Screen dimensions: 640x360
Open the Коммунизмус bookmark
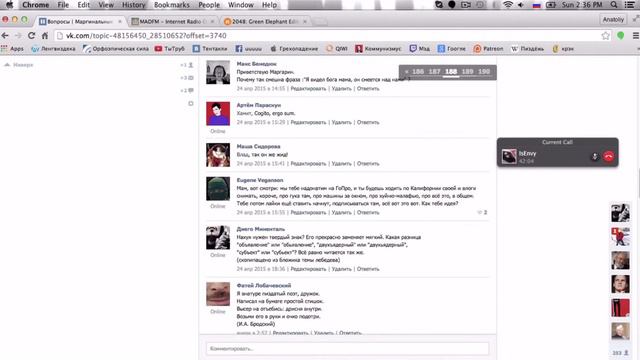tap(378, 49)
